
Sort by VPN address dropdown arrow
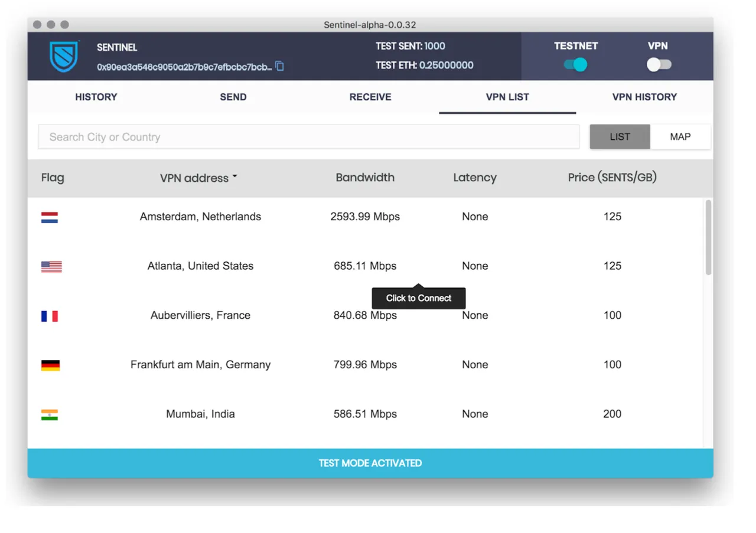pyautogui.click(x=234, y=176)
